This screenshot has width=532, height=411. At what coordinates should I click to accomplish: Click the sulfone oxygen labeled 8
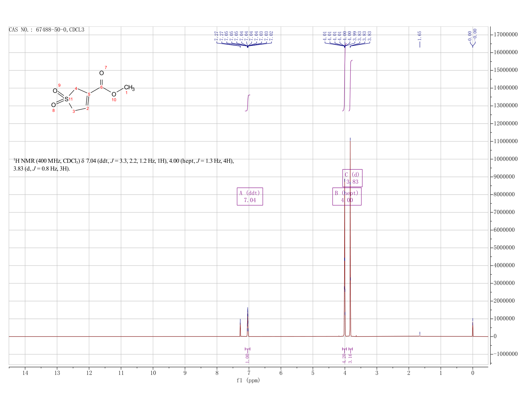pos(54,105)
